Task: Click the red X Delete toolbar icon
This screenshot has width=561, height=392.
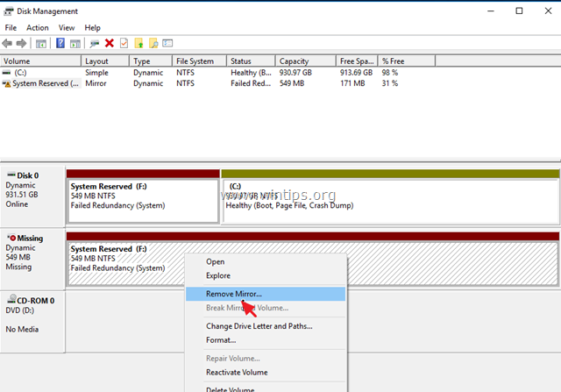Action: pos(110,43)
